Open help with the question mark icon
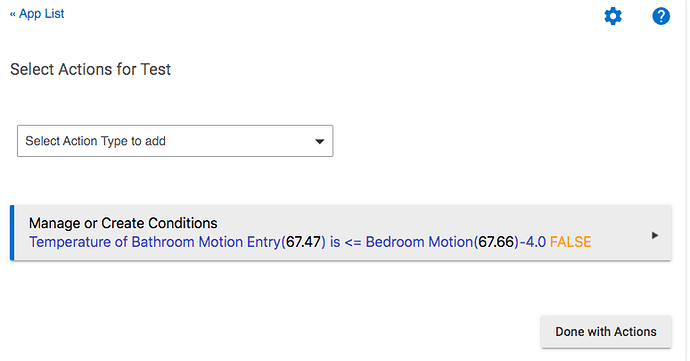 [x=661, y=16]
